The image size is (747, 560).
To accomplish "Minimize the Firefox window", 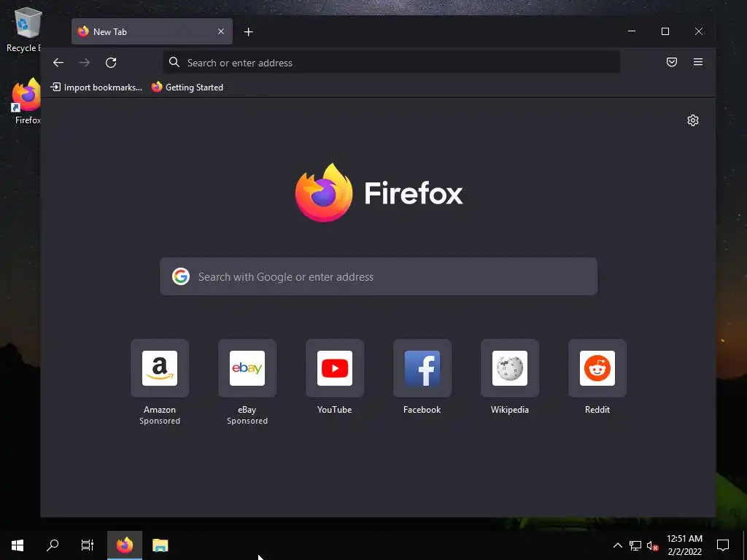I will [x=632, y=31].
